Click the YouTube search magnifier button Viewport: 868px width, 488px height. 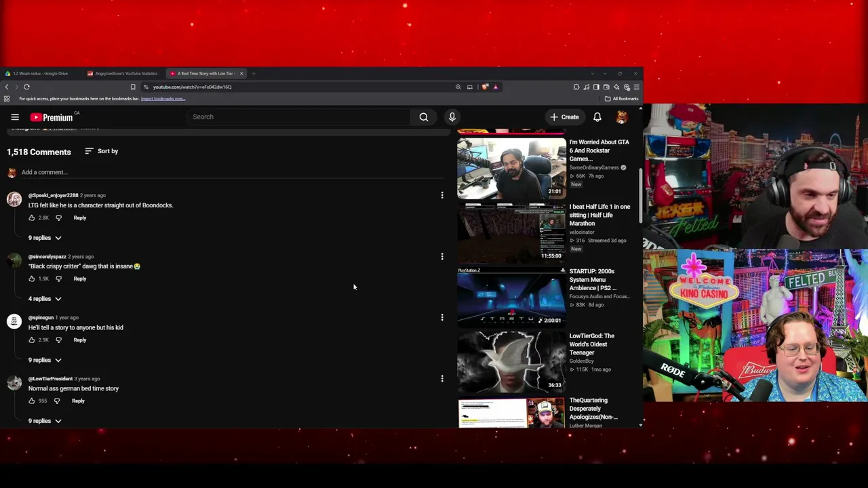(424, 117)
